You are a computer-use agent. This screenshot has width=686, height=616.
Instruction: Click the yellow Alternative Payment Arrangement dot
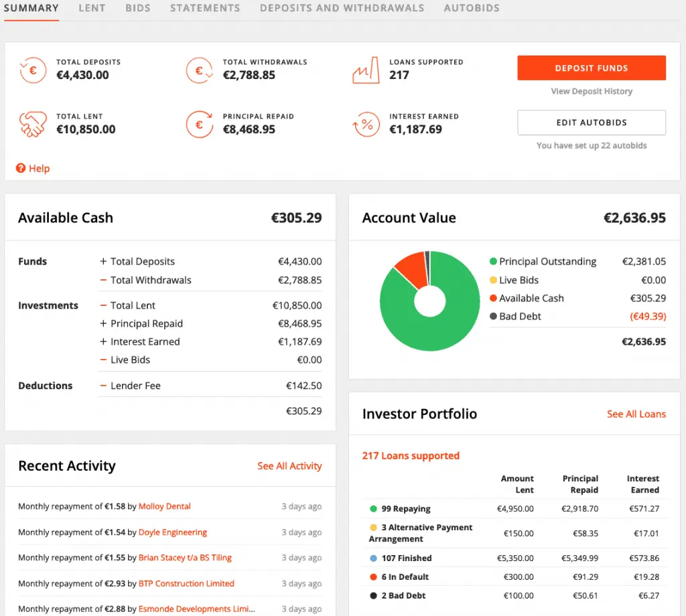click(x=373, y=527)
